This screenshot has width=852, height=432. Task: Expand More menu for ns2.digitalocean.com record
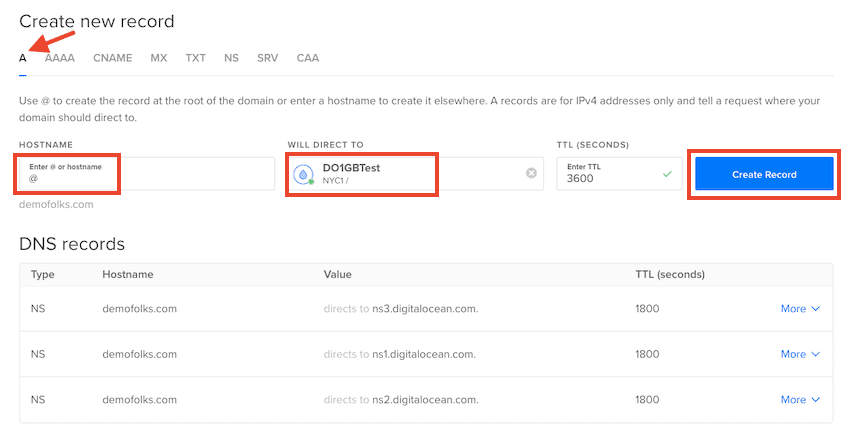coord(800,400)
